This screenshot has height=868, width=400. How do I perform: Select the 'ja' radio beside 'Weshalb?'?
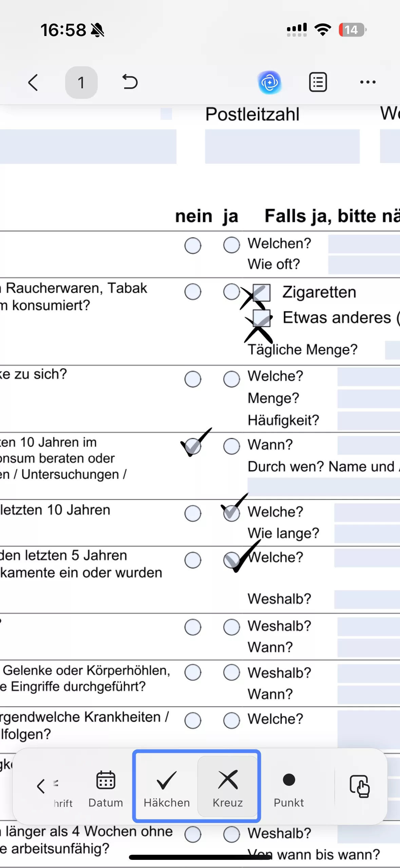231,627
